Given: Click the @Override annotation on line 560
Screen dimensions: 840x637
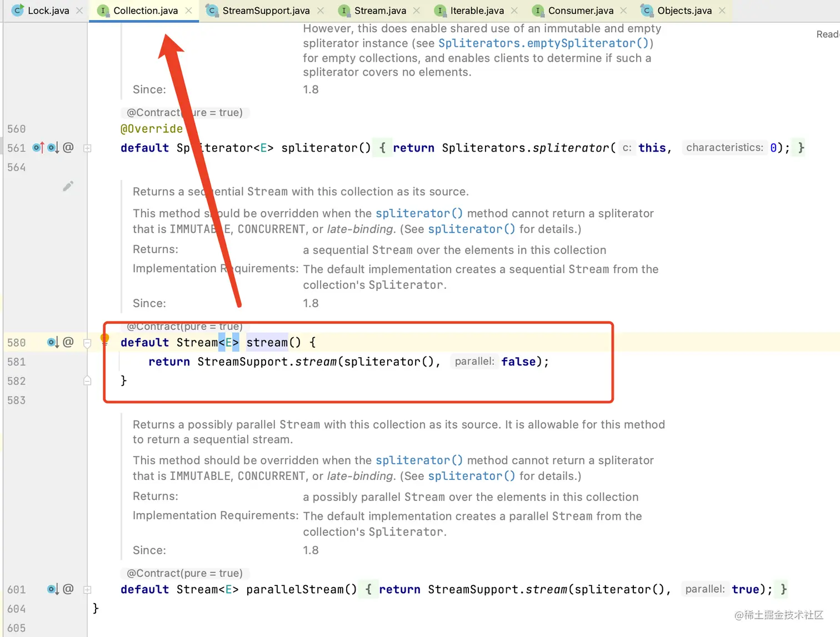Looking at the screenshot, I should point(152,129).
